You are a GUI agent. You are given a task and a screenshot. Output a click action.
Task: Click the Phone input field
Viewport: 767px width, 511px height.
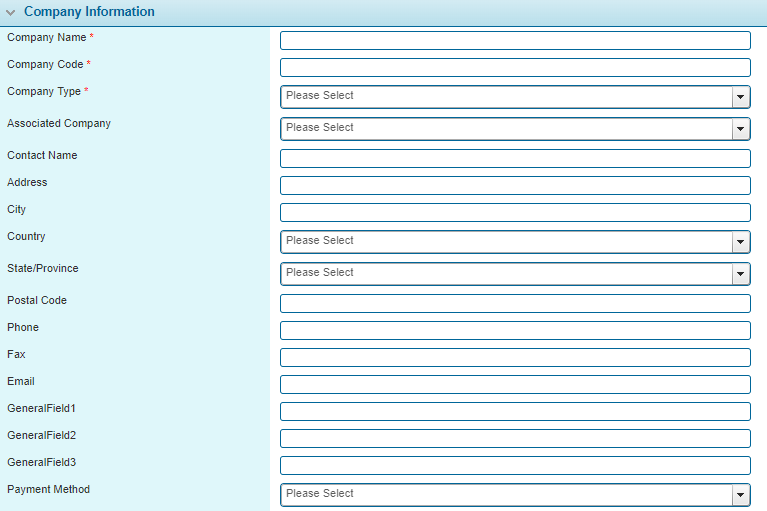pyautogui.click(x=515, y=331)
